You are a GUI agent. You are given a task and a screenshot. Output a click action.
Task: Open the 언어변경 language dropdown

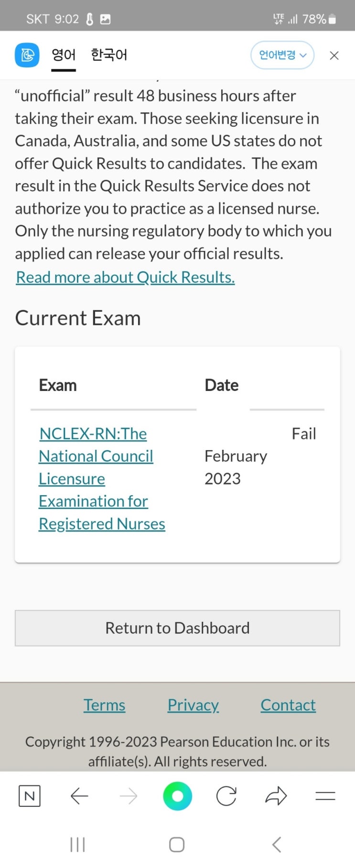[x=282, y=55]
